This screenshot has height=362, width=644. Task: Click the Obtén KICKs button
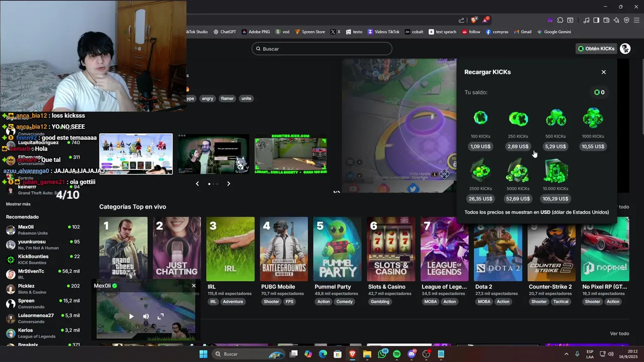[x=596, y=49]
